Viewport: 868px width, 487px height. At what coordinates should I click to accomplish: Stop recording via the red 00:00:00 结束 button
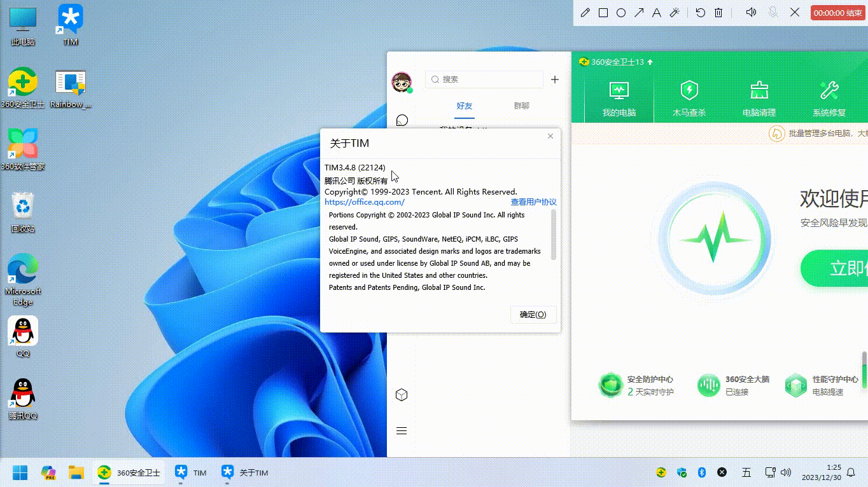(x=838, y=13)
